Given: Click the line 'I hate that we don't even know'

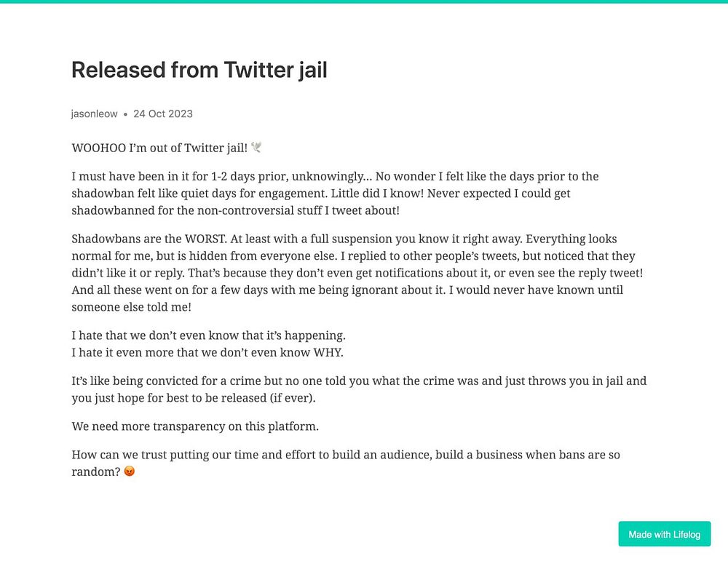Looking at the screenshot, I should 208,335.
